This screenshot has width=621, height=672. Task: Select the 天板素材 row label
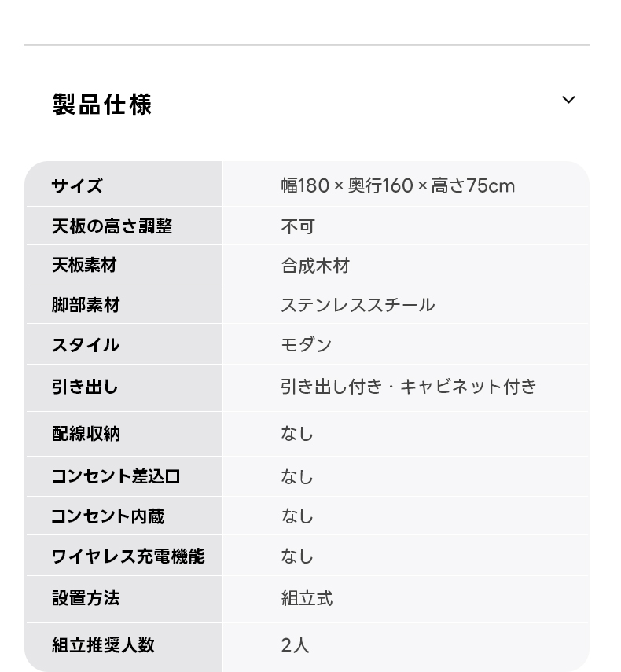click(x=84, y=266)
